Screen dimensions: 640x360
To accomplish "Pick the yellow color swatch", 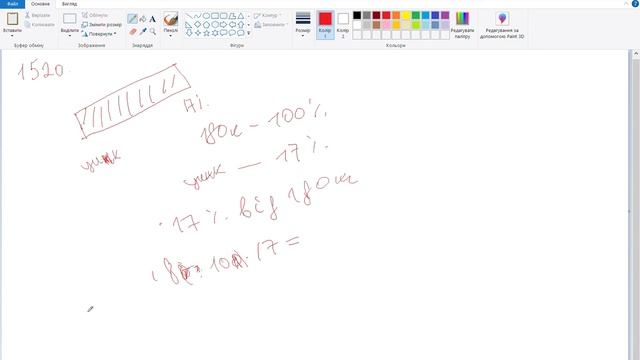I will 406,16.
